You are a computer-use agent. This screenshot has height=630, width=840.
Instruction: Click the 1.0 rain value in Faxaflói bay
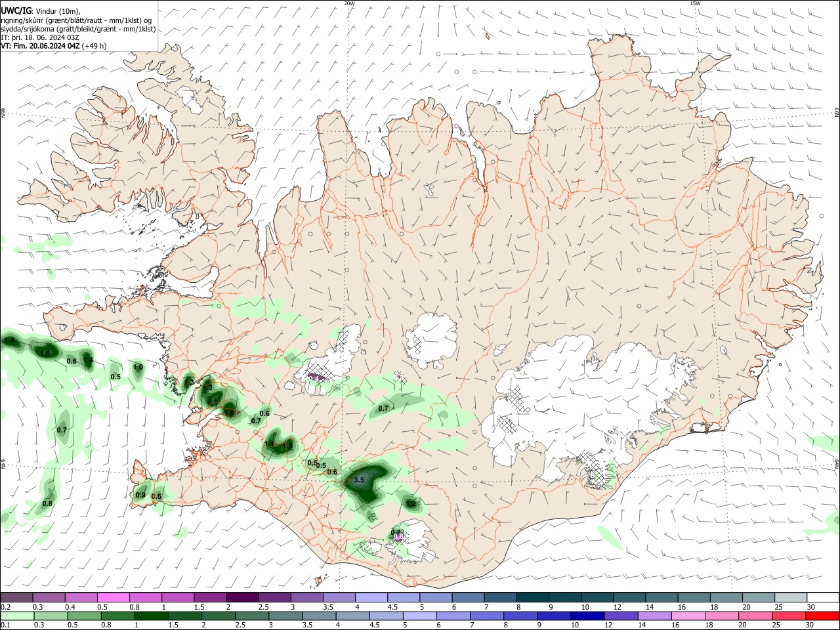click(138, 367)
